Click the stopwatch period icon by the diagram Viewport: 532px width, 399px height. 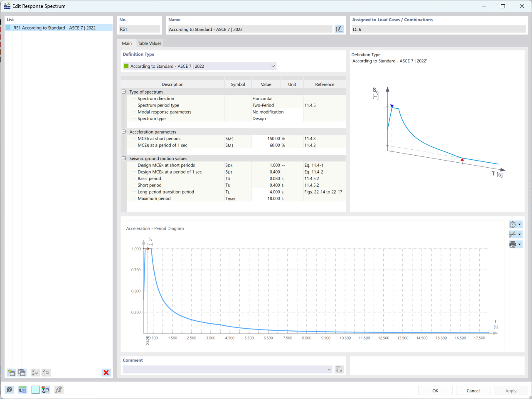tap(513, 224)
